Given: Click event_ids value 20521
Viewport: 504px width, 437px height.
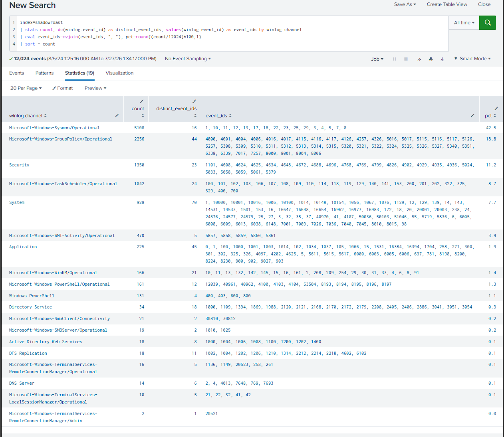Looking at the screenshot, I should (212, 414).
